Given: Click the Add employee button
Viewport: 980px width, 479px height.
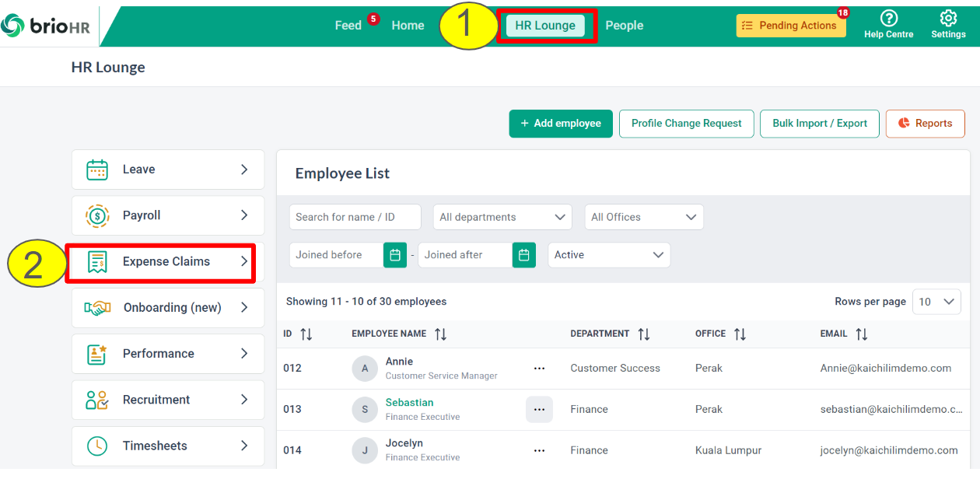Looking at the screenshot, I should [561, 124].
